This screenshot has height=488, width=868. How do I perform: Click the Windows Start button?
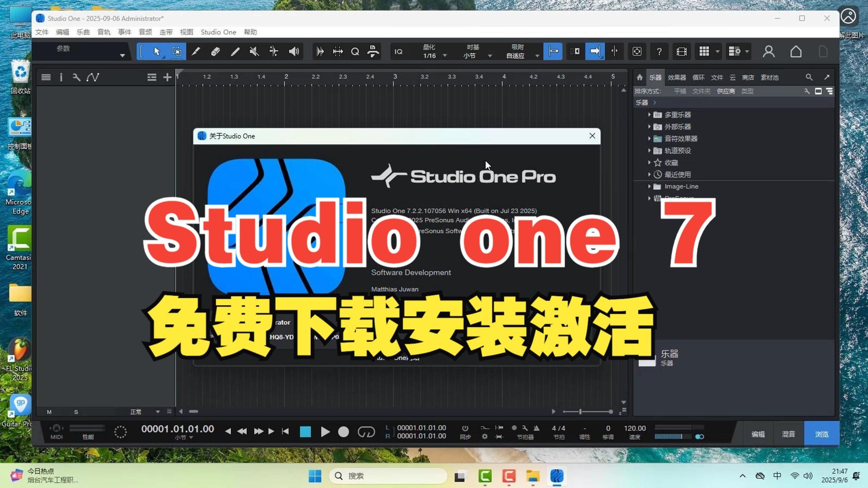pyautogui.click(x=315, y=476)
